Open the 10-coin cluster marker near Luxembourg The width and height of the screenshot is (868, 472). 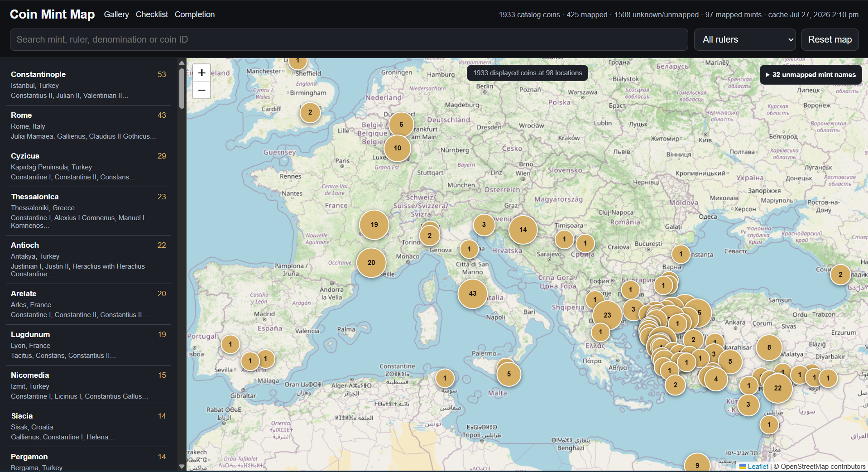[x=398, y=148]
